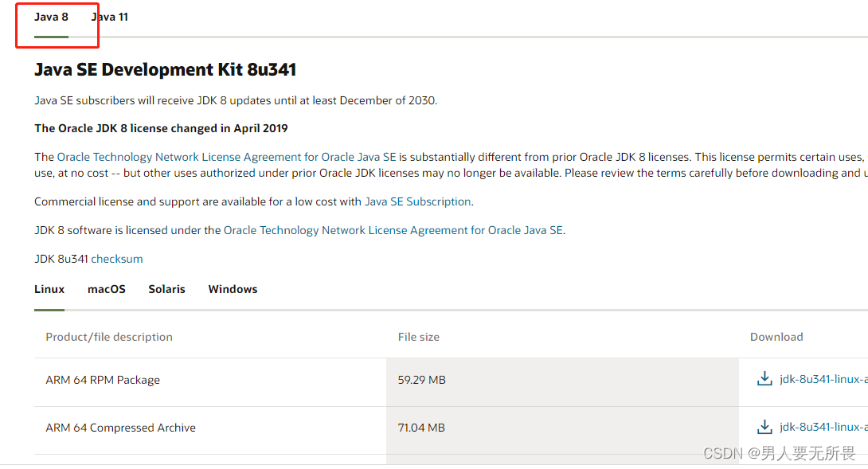Click the 'File size' column header
This screenshot has height=469, width=868.
pos(419,337)
